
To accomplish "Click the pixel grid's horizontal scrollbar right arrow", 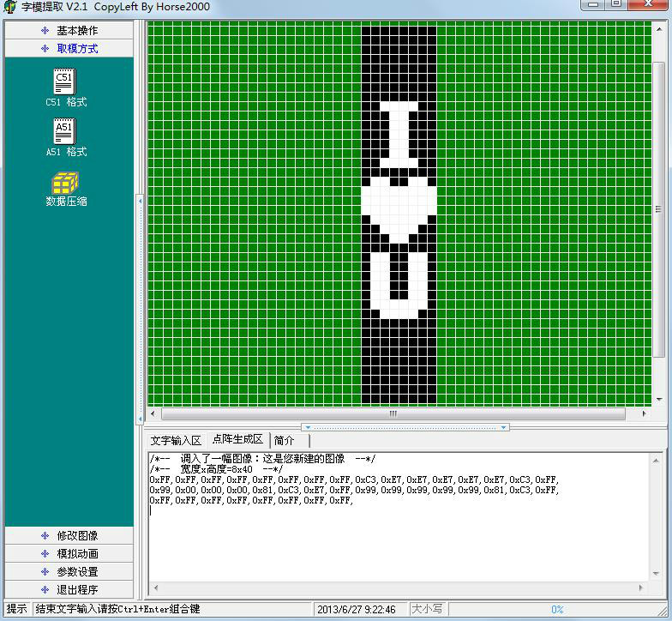I will tap(645, 413).
